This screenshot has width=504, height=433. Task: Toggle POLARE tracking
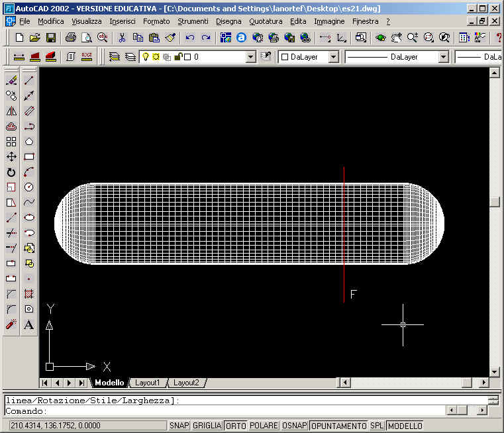pyautogui.click(x=264, y=426)
